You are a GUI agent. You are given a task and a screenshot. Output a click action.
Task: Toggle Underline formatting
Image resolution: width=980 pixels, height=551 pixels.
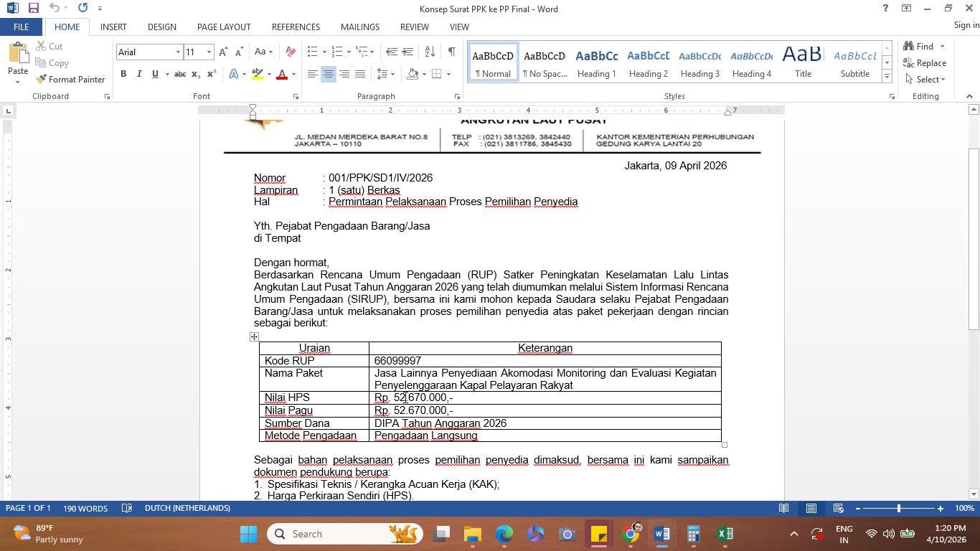point(154,74)
